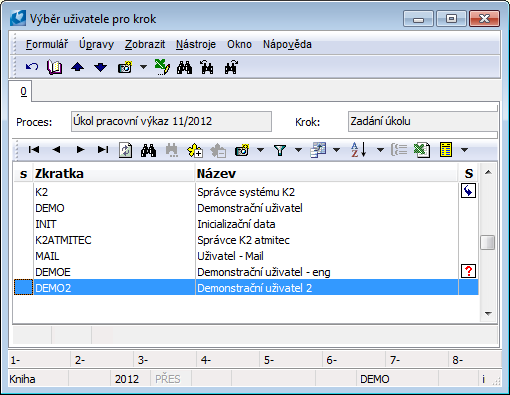510x395 pixels.
Task: Click the A-Z sort icon
Action: pos(359,150)
